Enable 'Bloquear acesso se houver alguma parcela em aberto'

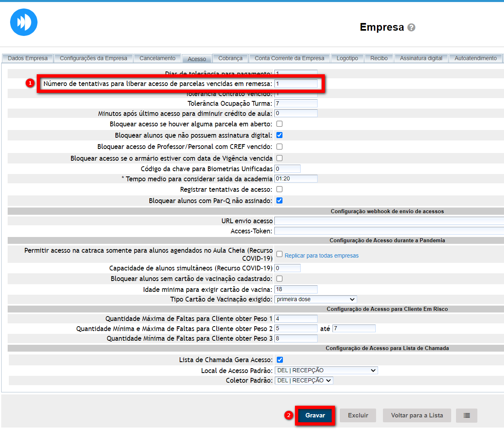click(x=279, y=124)
